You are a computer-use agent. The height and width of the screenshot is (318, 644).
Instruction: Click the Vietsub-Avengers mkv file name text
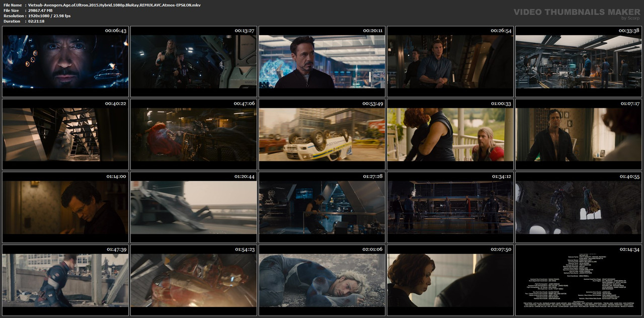(114, 5)
